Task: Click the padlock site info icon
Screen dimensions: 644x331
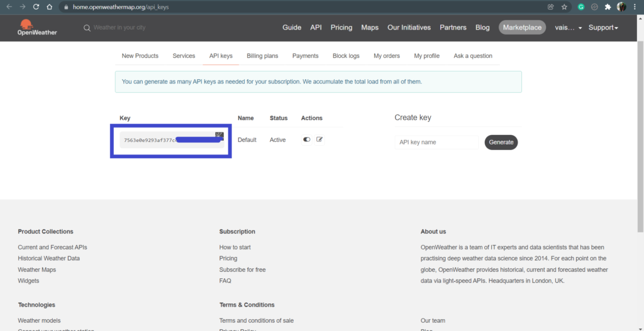Action: click(x=65, y=7)
